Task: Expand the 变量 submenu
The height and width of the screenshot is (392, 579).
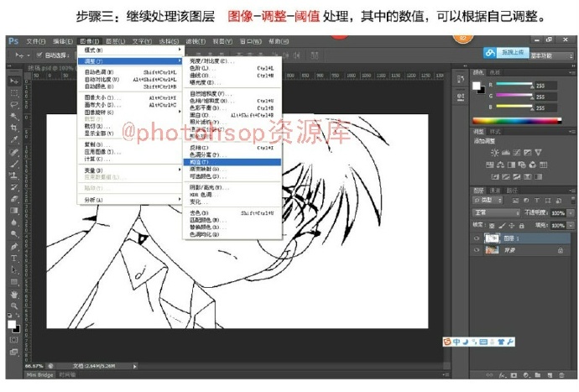Action: (129, 170)
